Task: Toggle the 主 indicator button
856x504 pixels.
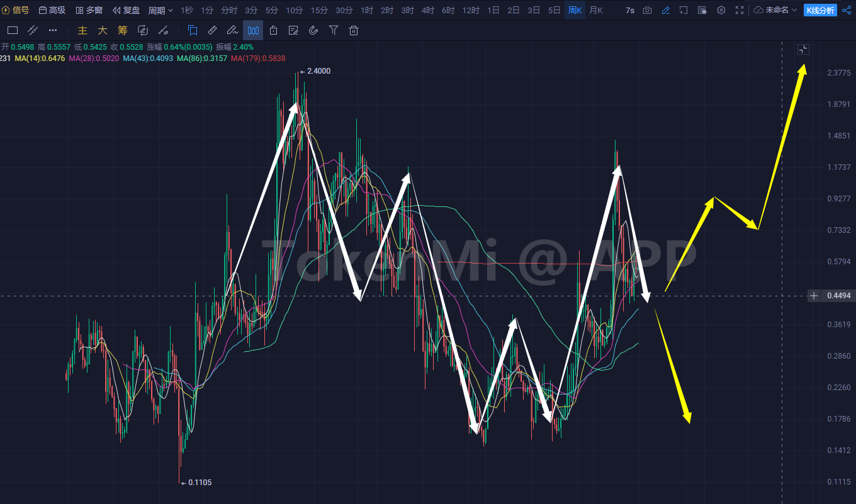Action: click(82, 30)
